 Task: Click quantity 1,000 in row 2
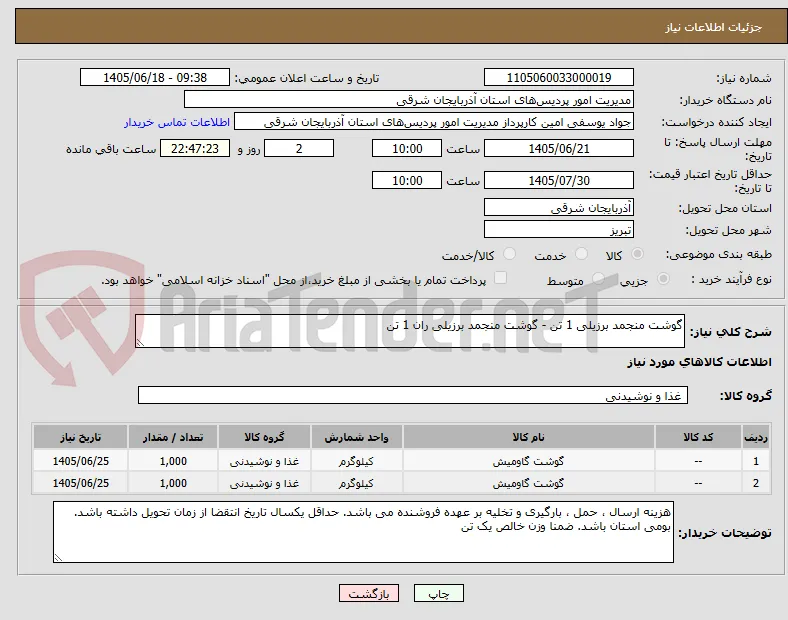click(x=173, y=483)
